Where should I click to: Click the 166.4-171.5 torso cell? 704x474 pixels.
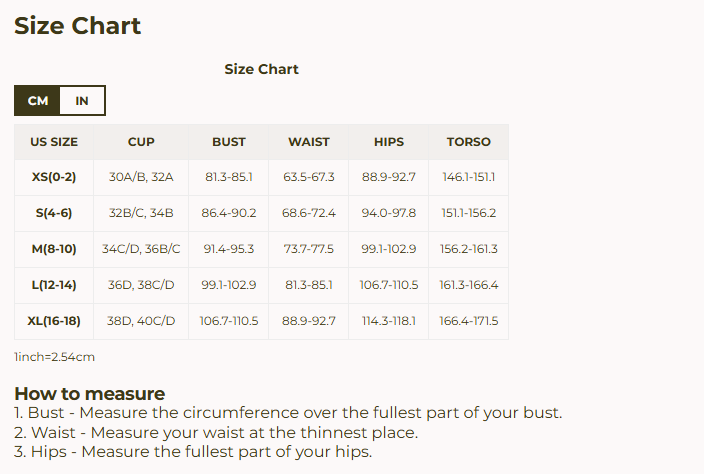468,321
